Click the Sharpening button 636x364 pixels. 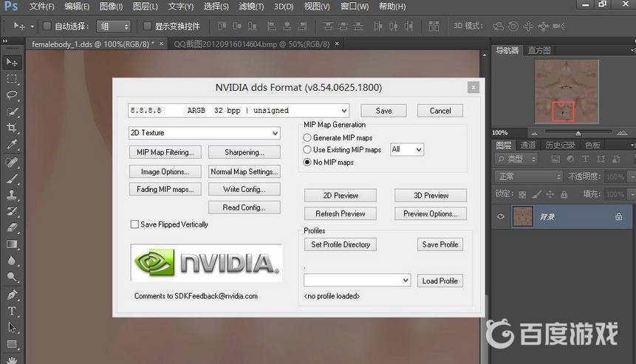point(245,152)
